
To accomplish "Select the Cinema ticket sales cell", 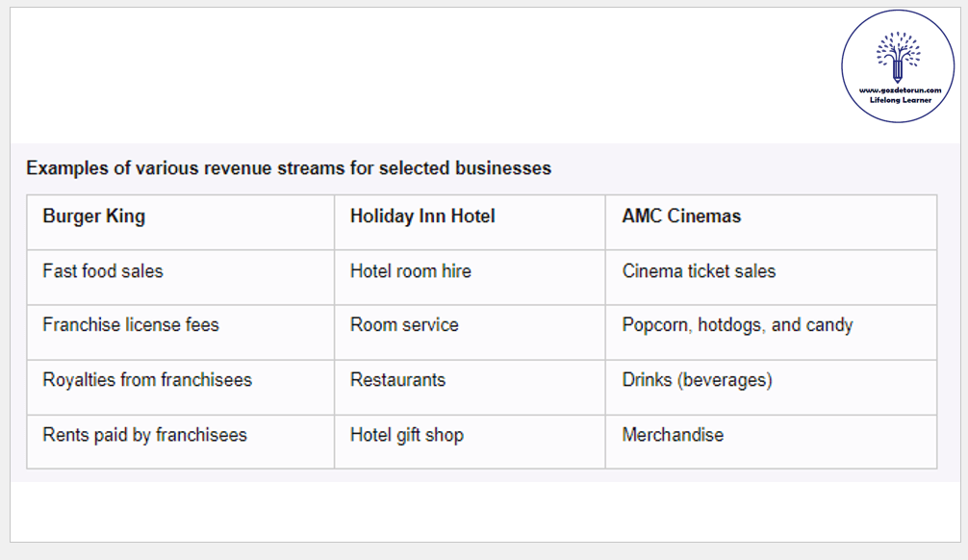I will (699, 271).
